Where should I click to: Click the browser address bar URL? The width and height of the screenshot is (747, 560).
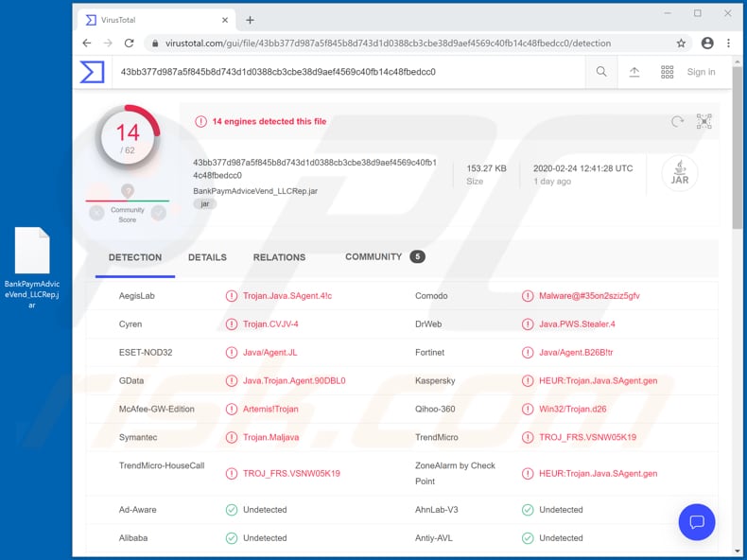(x=388, y=44)
